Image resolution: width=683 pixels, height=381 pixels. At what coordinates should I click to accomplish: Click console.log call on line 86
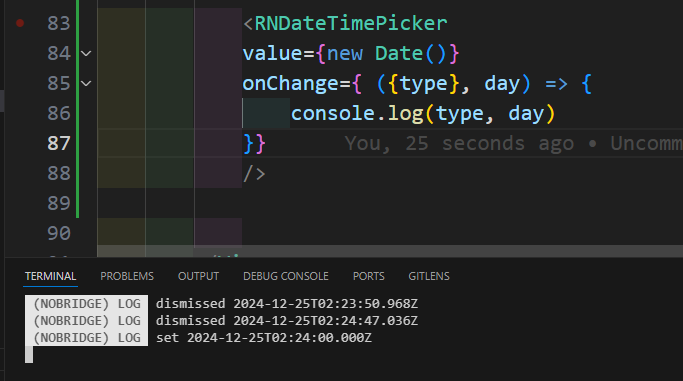pyautogui.click(x=423, y=113)
